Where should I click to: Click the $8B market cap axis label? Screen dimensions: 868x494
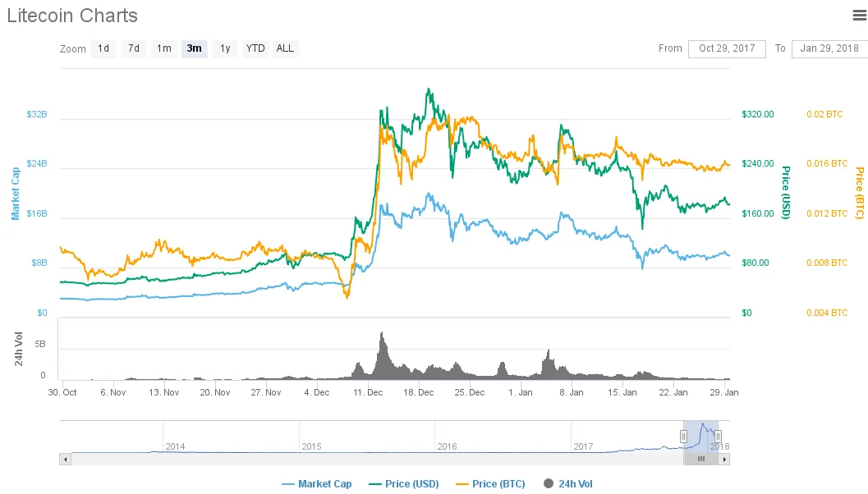tap(39, 263)
